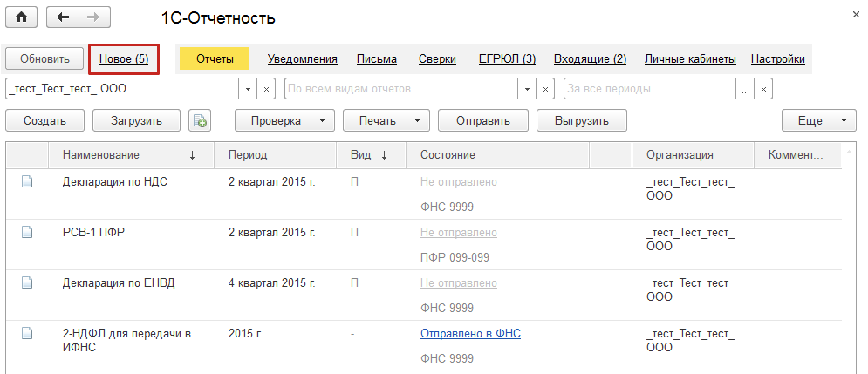The image size is (868, 374).
Task: Clear the organization filter field
Action: click(267, 89)
